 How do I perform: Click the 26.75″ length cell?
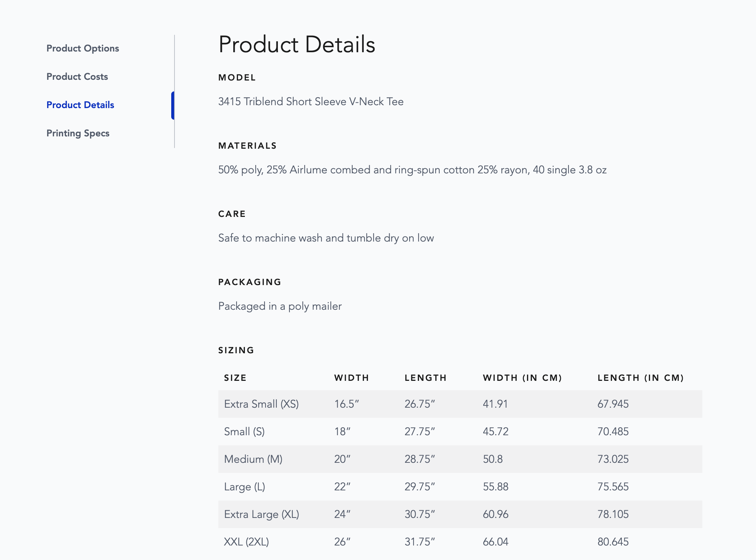click(x=420, y=404)
